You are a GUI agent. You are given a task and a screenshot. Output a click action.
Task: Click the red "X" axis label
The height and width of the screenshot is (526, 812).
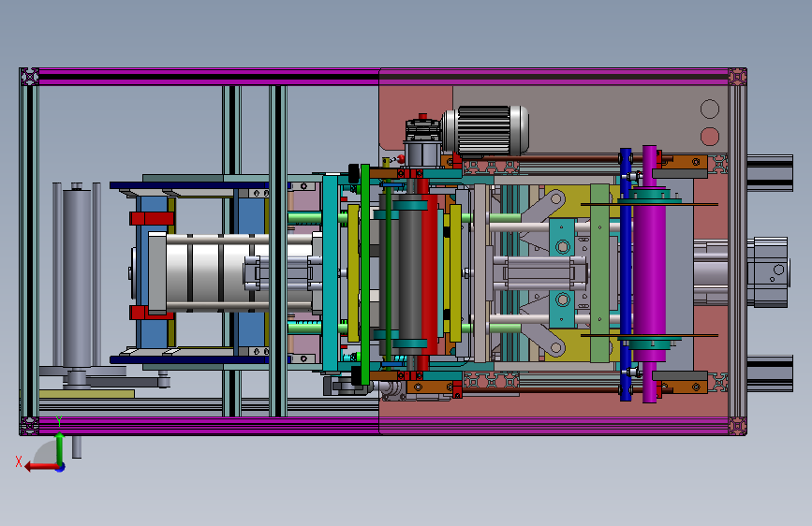(19, 461)
